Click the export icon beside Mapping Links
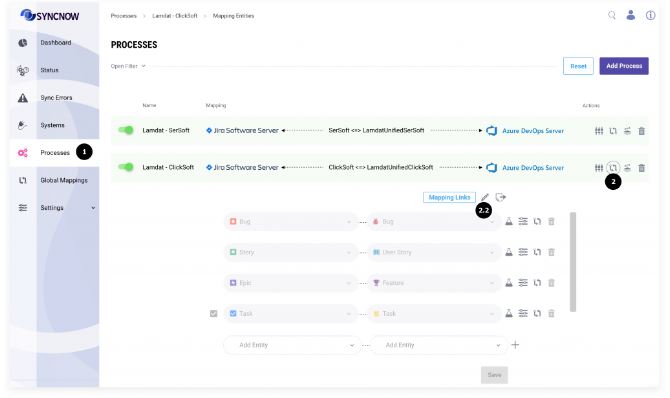 [x=500, y=197]
